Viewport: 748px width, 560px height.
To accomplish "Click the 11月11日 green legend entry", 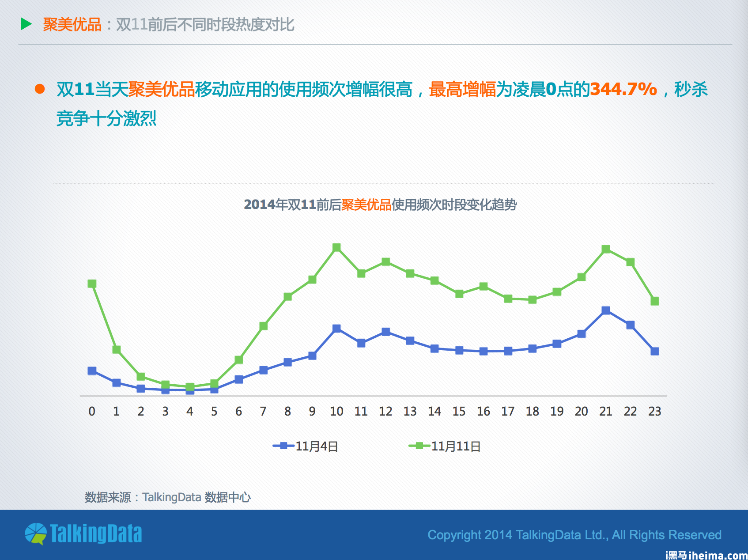I will point(445,446).
